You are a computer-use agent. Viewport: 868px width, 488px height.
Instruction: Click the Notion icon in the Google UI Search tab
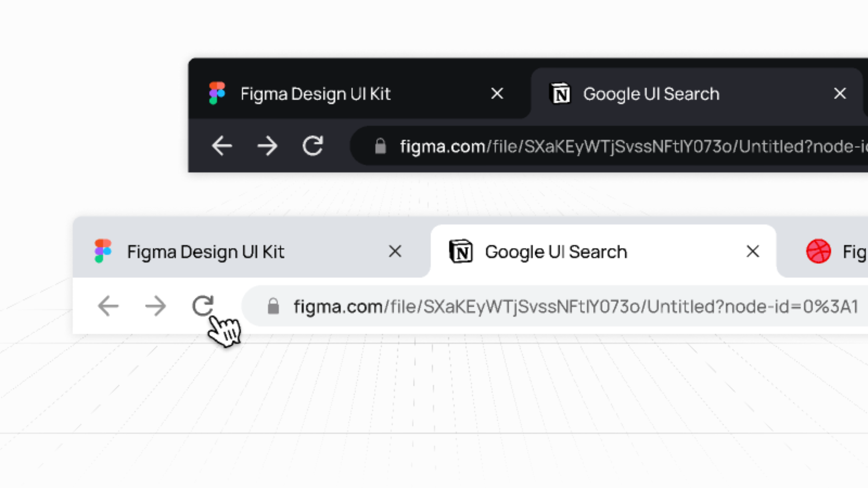pyautogui.click(x=561, y=93)
